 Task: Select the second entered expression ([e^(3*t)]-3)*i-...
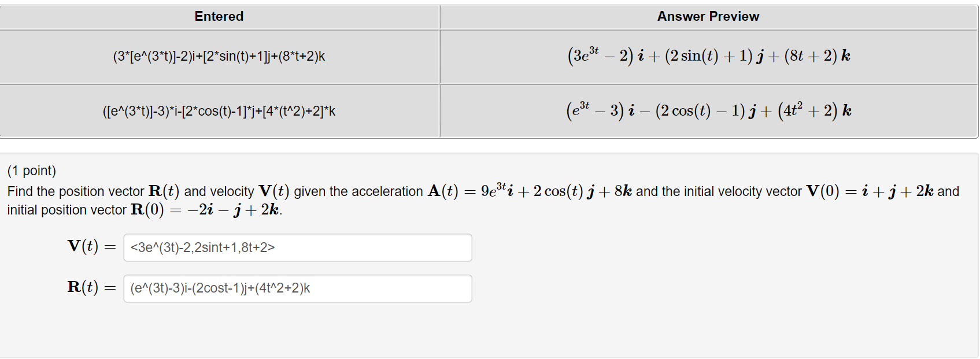coord(220,110)
